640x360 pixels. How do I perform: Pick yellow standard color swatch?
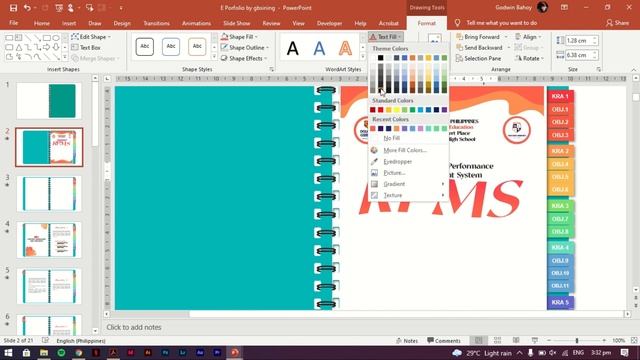tap(396, 110)
